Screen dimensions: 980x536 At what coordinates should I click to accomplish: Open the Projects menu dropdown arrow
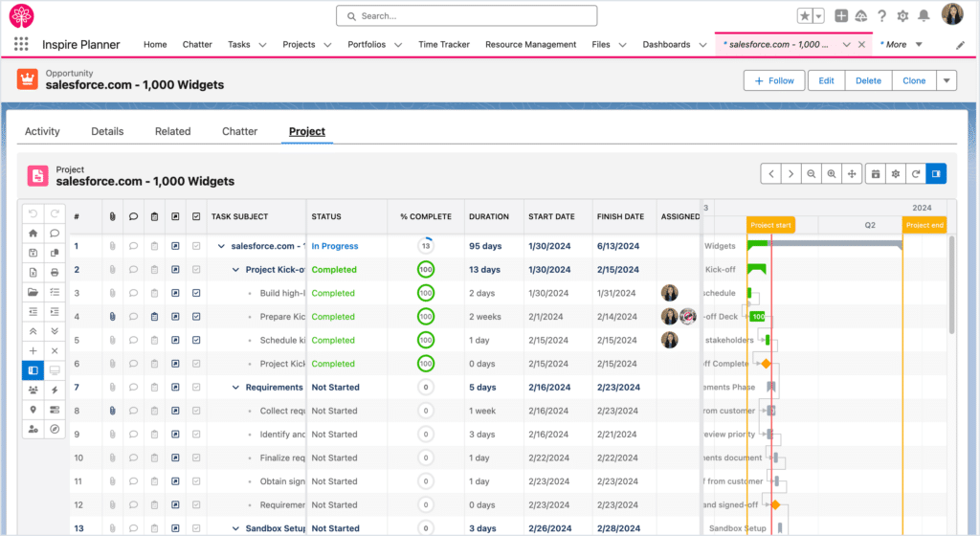coord(327,45)
